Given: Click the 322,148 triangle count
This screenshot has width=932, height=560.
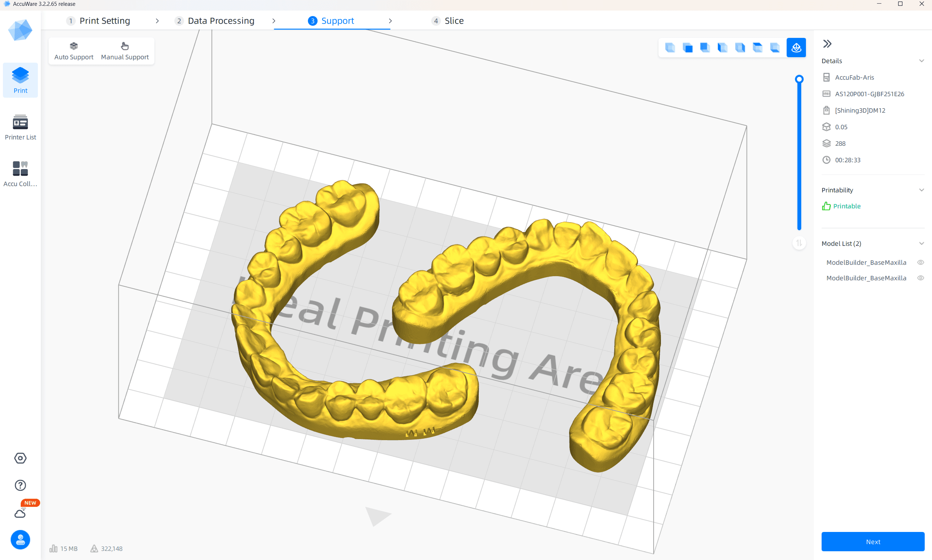Looking at the screenshot, I should pyautogui.click(x=111, y=549).
